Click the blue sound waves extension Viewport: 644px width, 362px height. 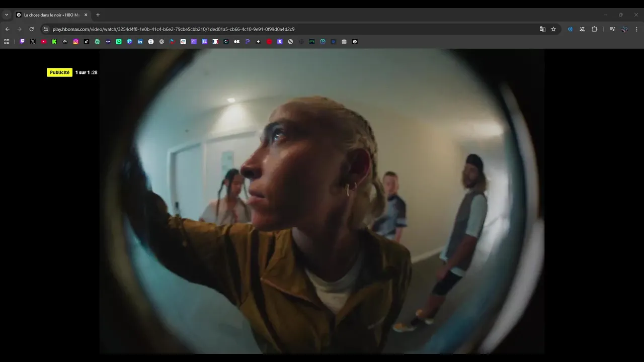pos(570,29)
